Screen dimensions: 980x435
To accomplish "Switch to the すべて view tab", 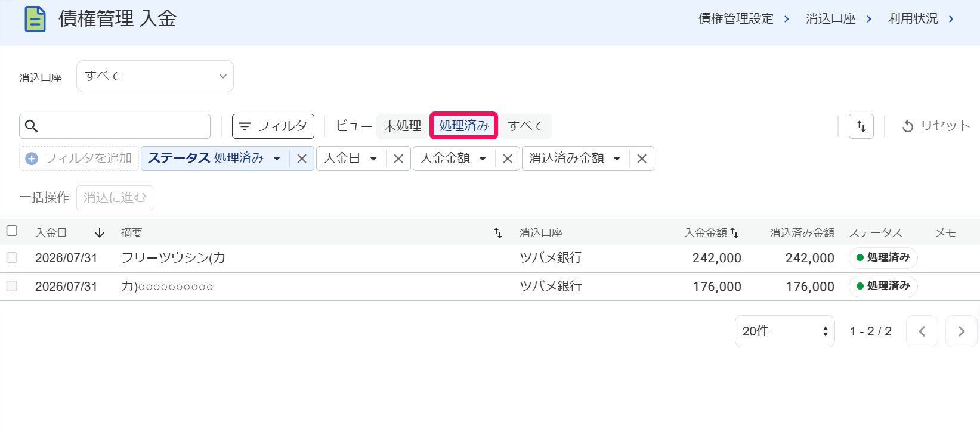I will pyautogui.click(x=525, y=126).
